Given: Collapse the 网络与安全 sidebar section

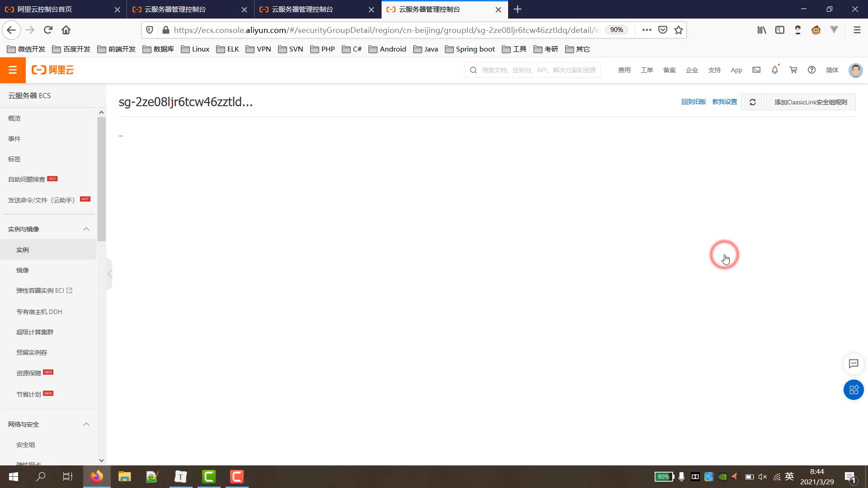Looking at the screenshot, I should pyautogui.click(x=86, y=424).
